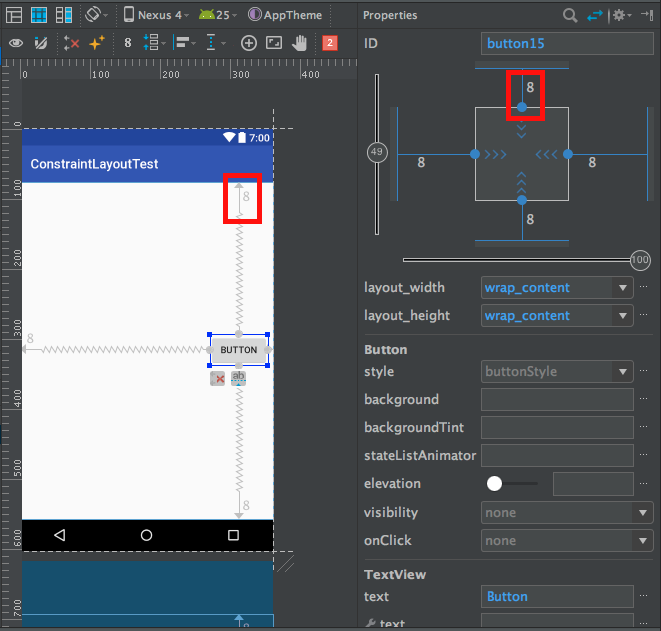Screen dimensions: 661x631
Task: Click the baseline 'ab' icon below button
Action: pos(239,378)
